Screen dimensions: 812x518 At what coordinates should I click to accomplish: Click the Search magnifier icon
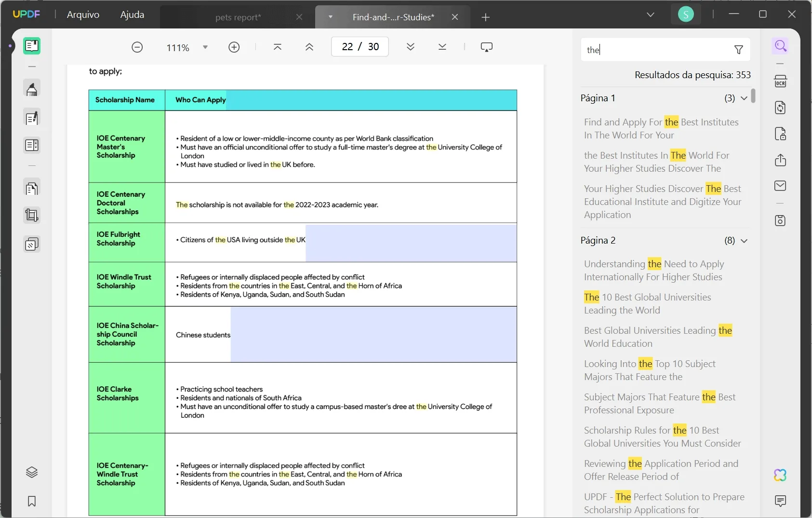(x=781, y=46)
